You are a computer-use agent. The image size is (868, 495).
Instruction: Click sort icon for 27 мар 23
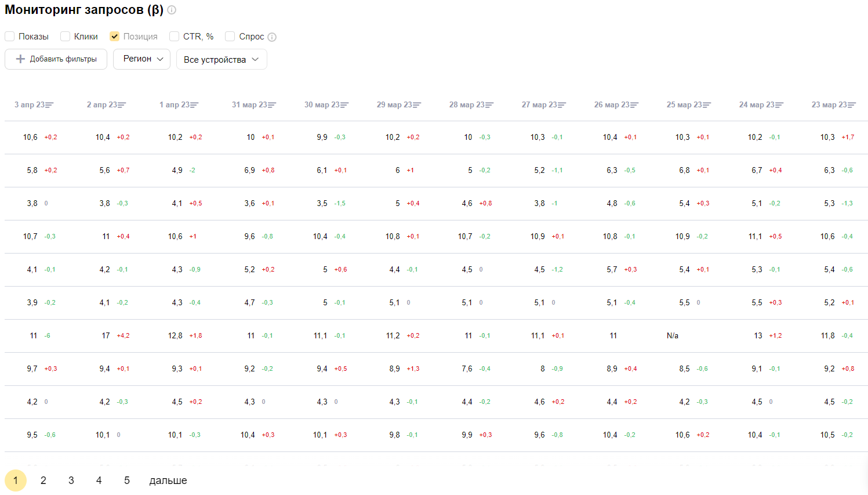point(562,105)
